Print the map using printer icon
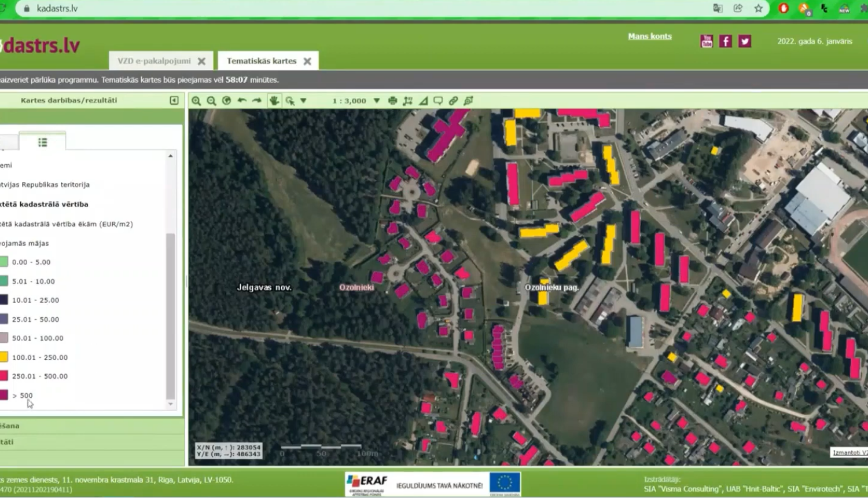 pos(392,101)
